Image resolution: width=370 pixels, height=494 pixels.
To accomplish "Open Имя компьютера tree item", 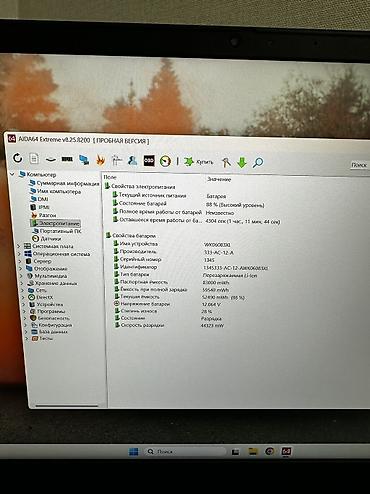I will point(59,191).
